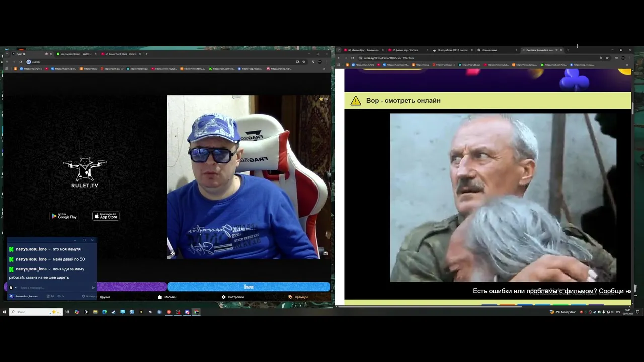Open File Explorer from the taskbar
Viewport: 644px width, 362px height.
(95, 312)
